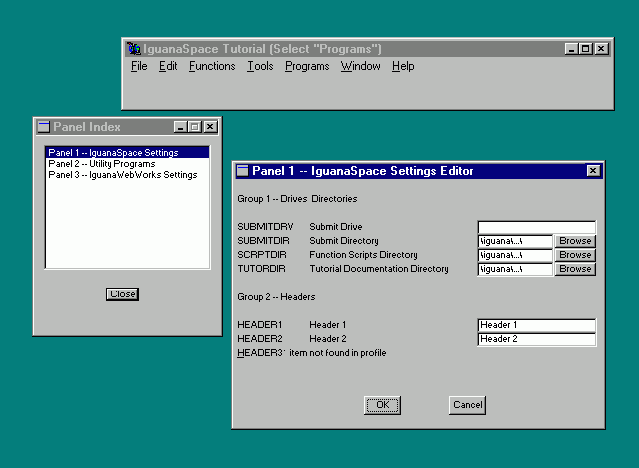Maximize the Panel Index window
Image resolution: width=639 pixels, height=468 pixels.
(x=194, y=127)
